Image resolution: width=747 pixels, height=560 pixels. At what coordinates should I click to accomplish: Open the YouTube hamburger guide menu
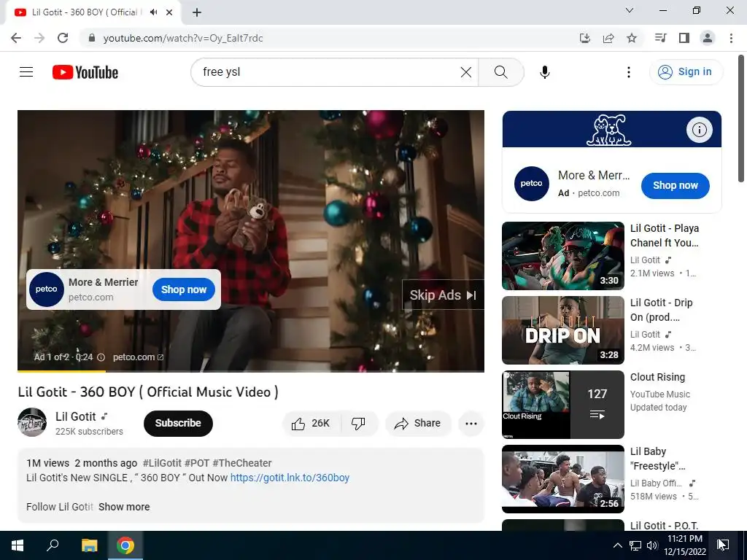[x=26, y=72]
